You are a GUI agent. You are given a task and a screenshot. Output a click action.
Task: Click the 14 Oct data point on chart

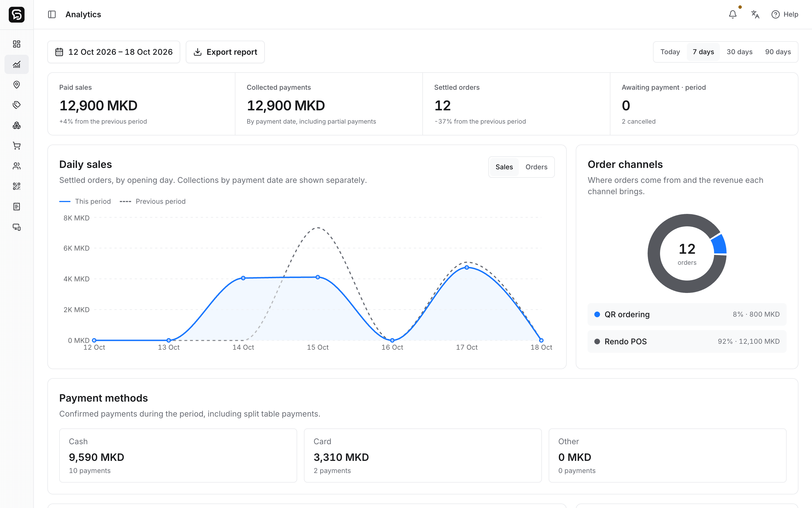[243, 278]
